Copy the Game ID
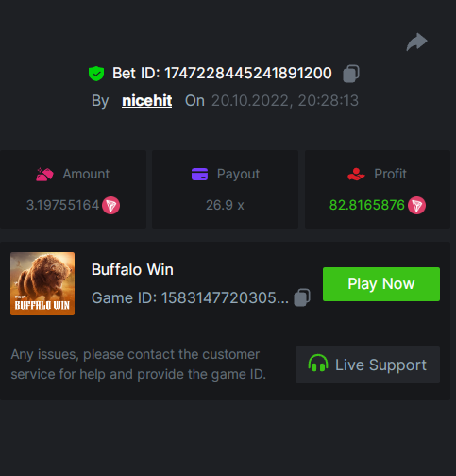This screenshot has height=476, width=456. coord(302,297)
